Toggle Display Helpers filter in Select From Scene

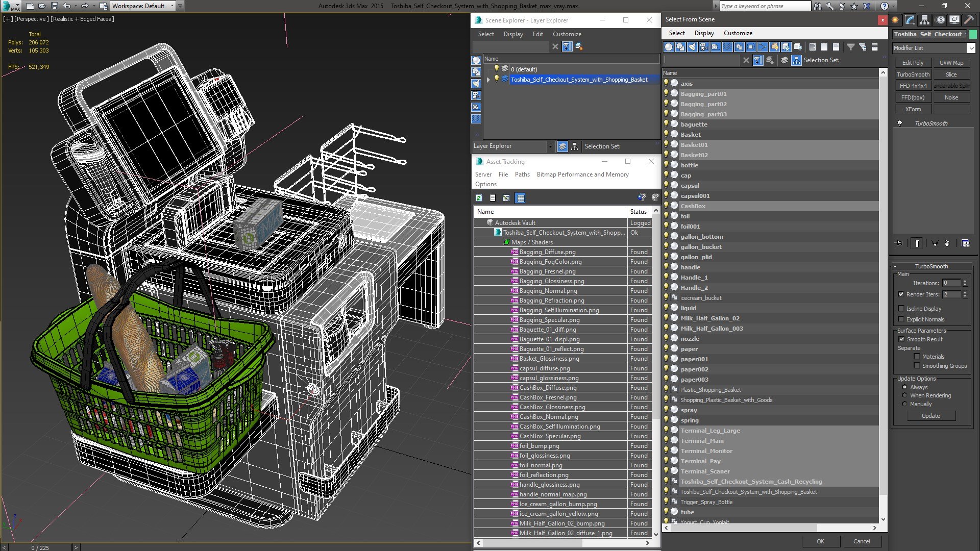pyautogui.click(x=716, y=47)
